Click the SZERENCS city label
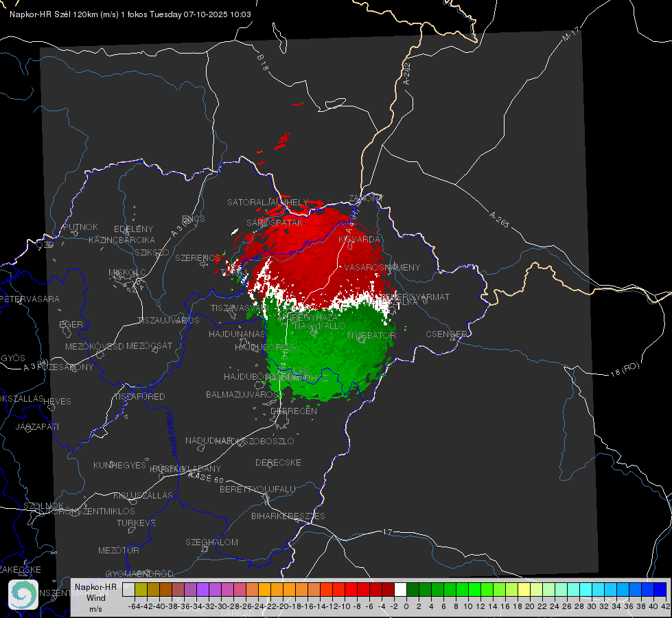This screenshot has height=618, width=672. point(198,257)
